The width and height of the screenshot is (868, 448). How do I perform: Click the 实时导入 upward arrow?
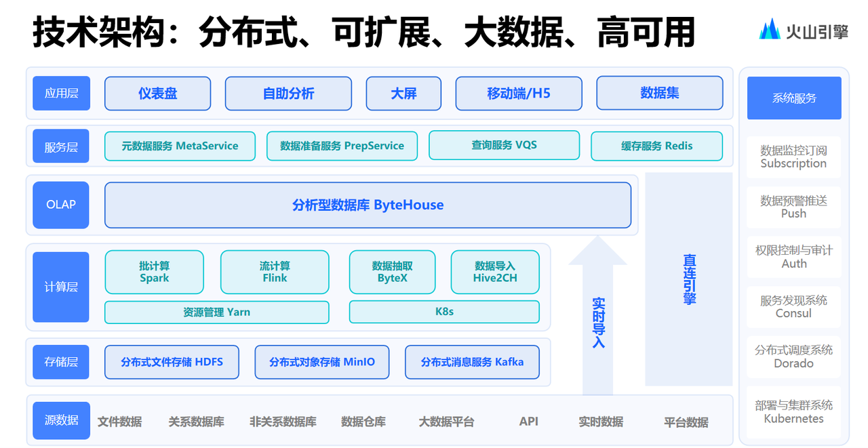[597, 315]
